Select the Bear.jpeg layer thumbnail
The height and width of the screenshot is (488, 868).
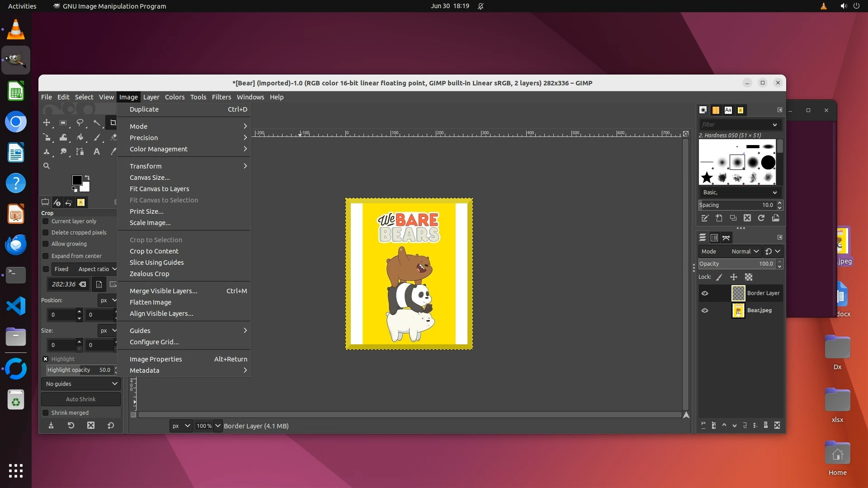(738, 311)
